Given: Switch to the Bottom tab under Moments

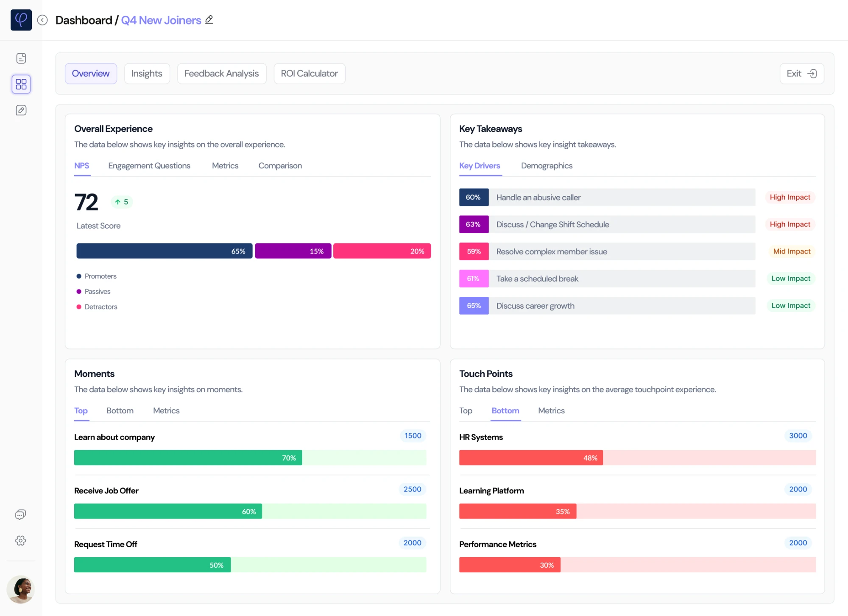Looking at the screenshot, I should tap(120, 411).
